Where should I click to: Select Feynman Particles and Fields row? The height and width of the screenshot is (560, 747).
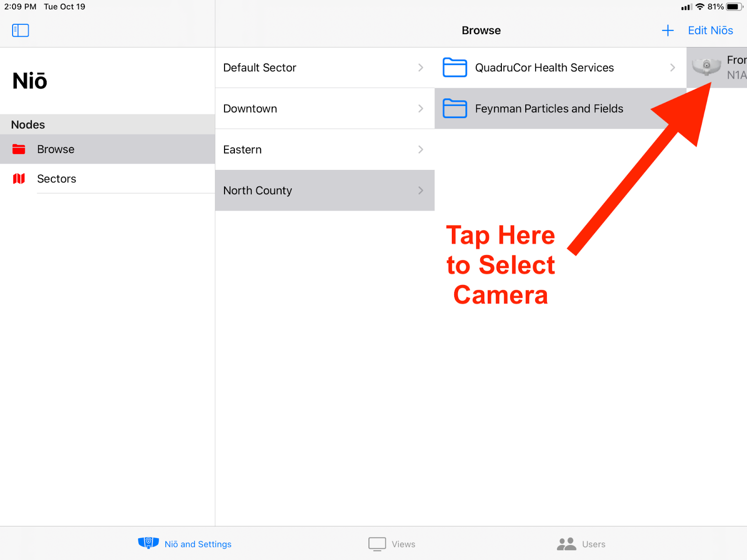(549, 109)
